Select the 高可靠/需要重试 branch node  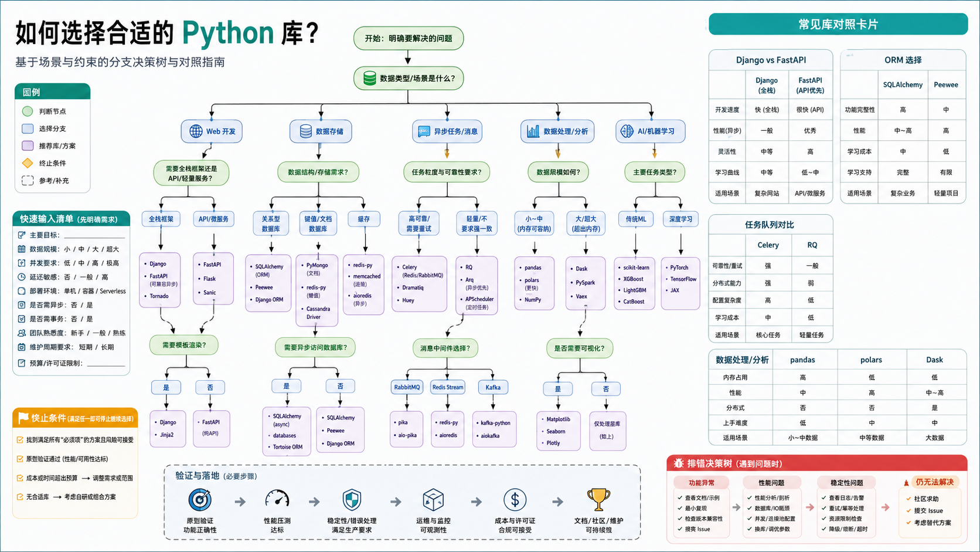(x=418, y=223)
